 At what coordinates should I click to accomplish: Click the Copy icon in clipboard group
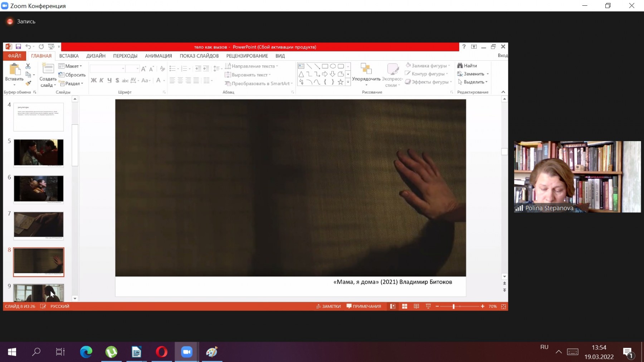click(x=28, y=75)
